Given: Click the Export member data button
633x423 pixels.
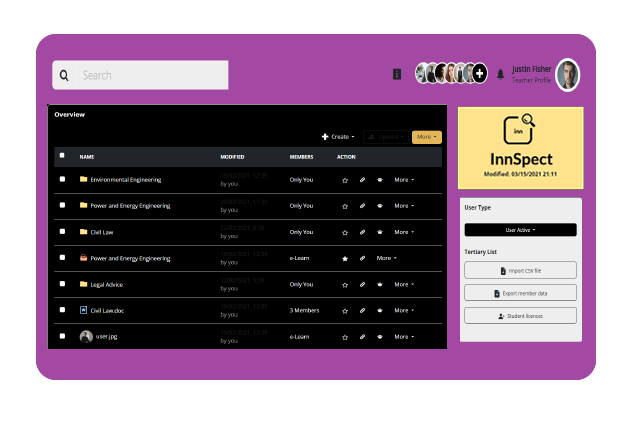Looking at the screenshot, I should (x=520, y=293).
